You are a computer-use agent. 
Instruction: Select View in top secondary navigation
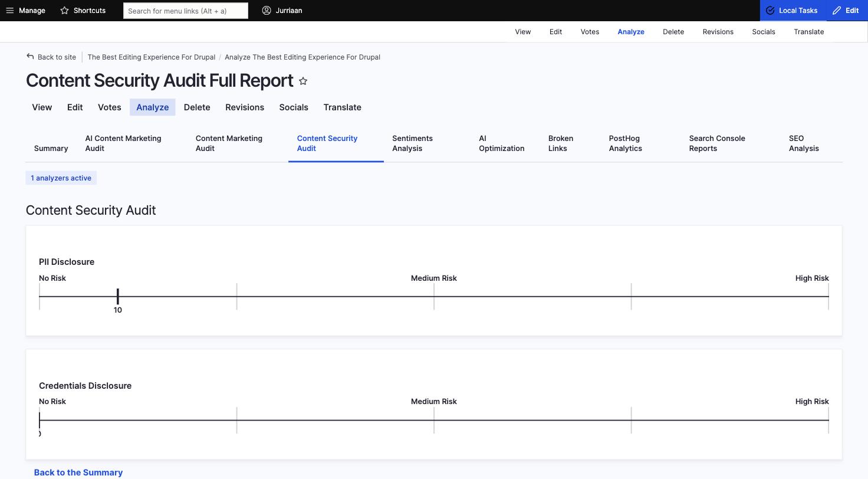click(523, 32)
